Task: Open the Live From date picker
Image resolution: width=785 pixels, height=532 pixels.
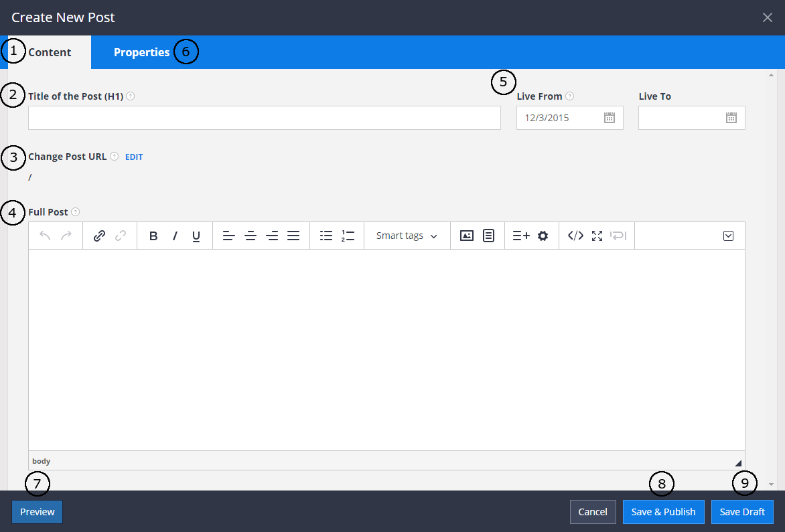Action: pos(609,117)
